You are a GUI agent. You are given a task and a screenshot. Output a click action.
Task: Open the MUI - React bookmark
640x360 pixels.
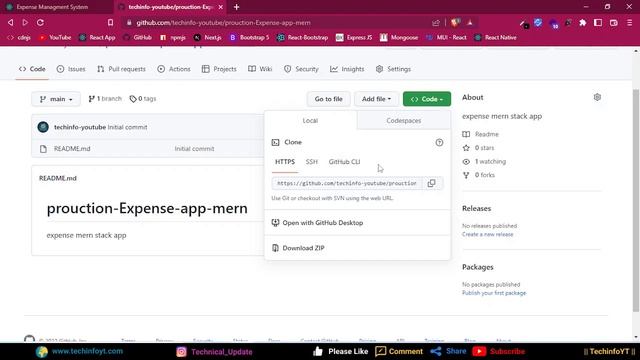click(446, 38)
